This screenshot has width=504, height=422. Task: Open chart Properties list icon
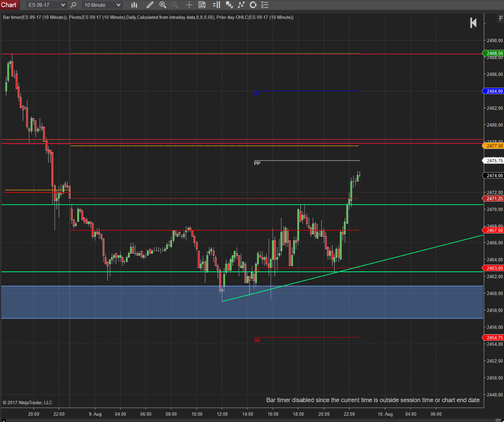click(265, 5)
